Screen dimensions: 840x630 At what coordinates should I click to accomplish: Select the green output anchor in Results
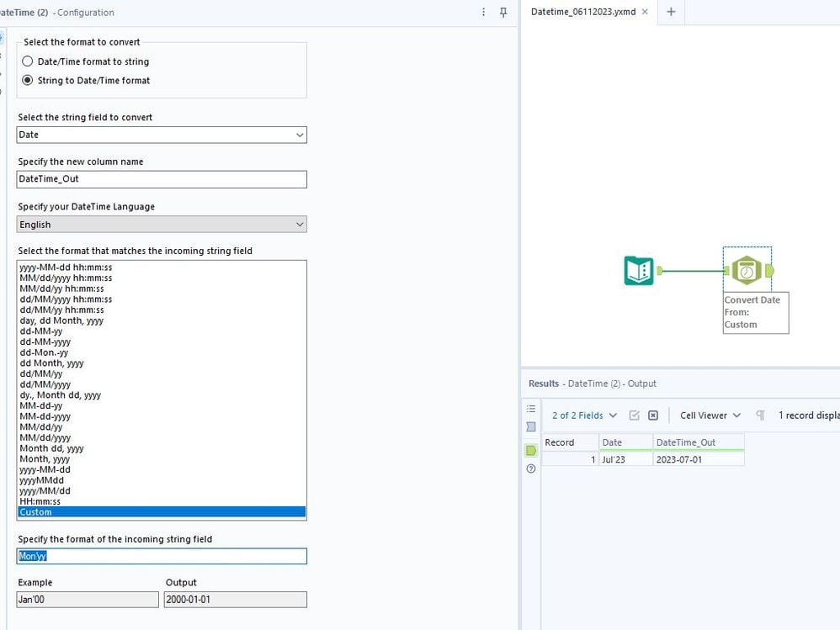[531, 450]
